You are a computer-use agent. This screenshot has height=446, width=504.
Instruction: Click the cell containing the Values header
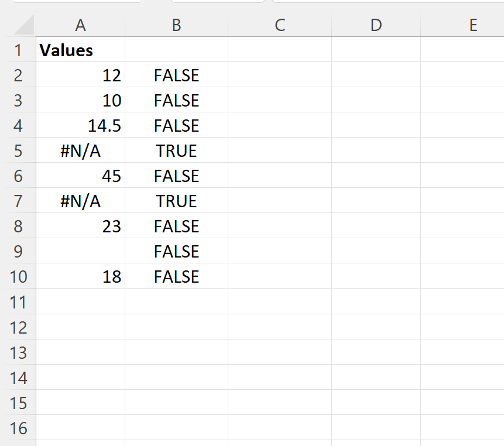pos(80,50)
